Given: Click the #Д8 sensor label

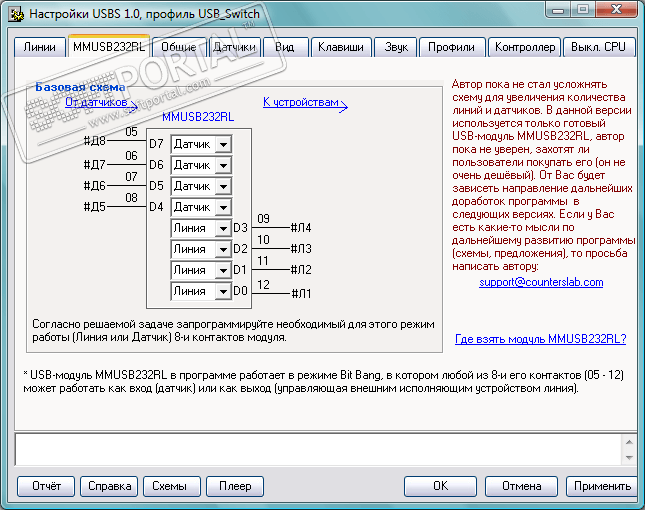Looking at the screenshot, I should (95, 141).
